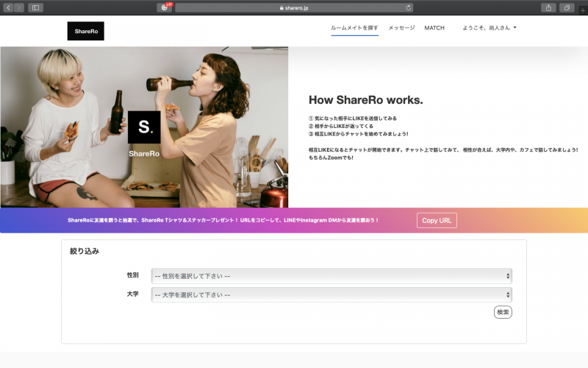Reload the page with the refresh icon

[408, 7]
